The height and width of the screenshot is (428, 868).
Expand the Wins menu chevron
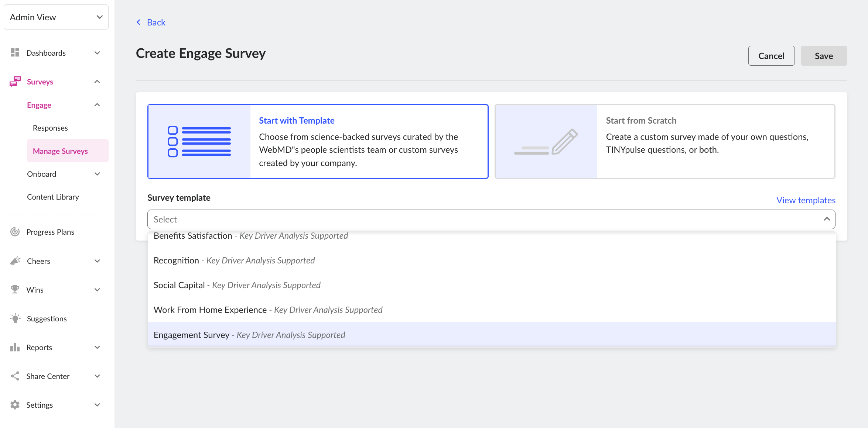pos(98,290)
